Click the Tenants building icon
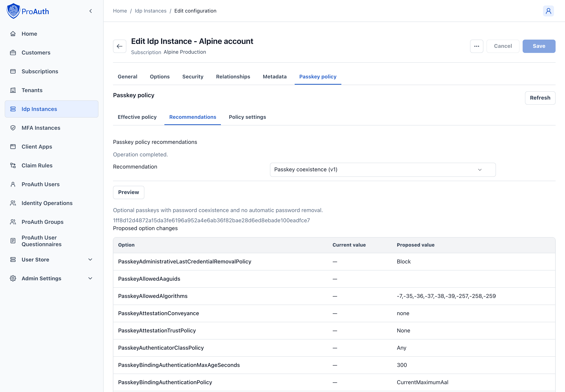Screen dimensions: 565x392 tap(13, 90)
